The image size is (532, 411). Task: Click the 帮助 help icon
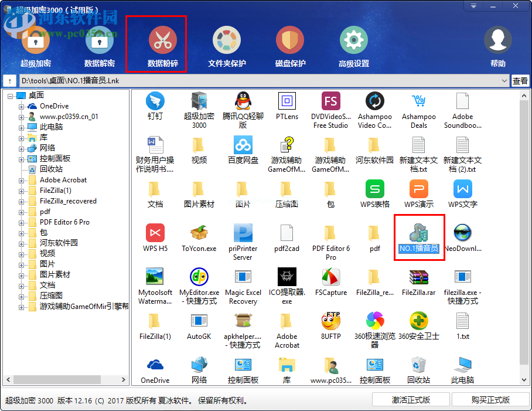497,41
